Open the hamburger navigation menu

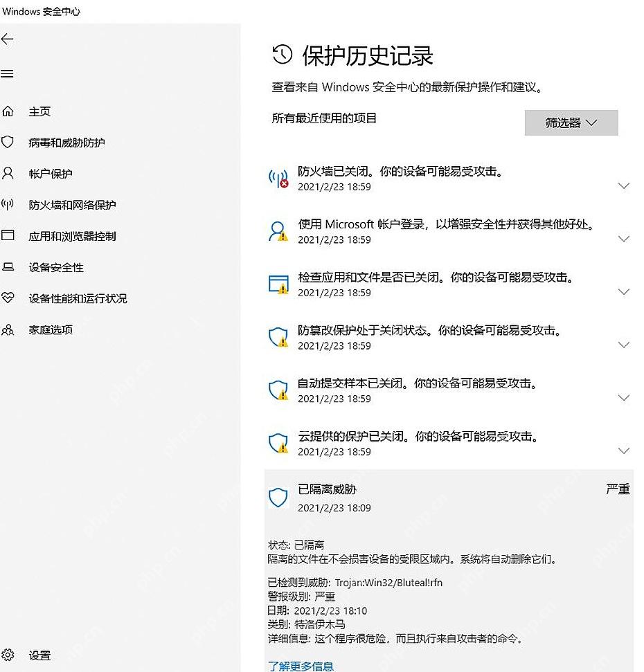point(7,74)
